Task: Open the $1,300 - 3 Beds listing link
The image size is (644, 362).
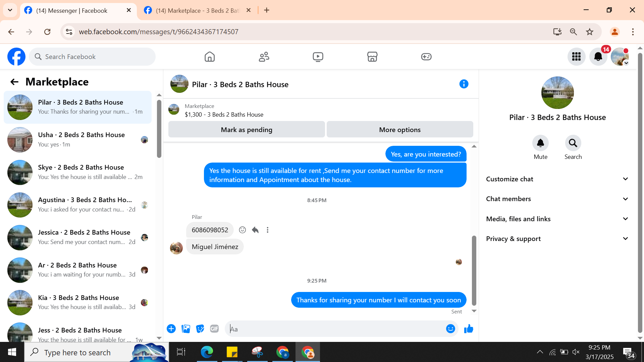Action: tap(224, 114)
